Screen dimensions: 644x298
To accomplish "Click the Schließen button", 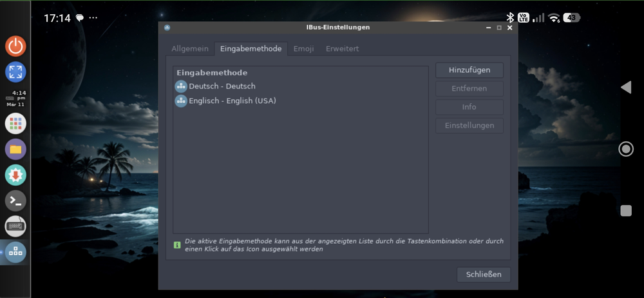I will [484, 275].
